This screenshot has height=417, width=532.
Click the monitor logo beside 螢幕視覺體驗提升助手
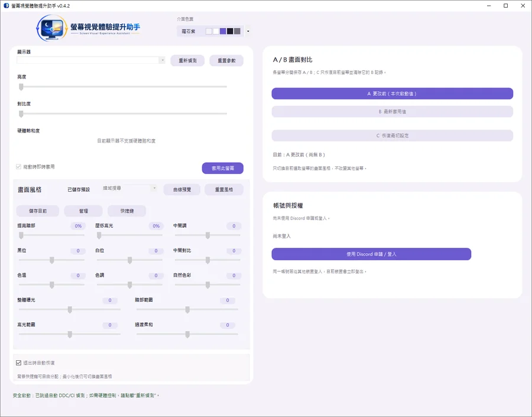52,28
